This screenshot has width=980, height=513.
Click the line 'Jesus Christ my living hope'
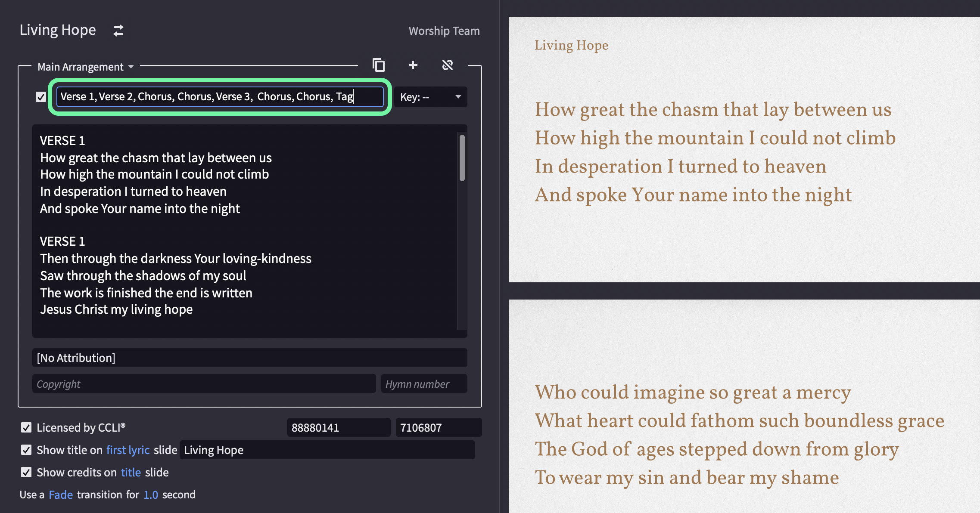(116, 309)
